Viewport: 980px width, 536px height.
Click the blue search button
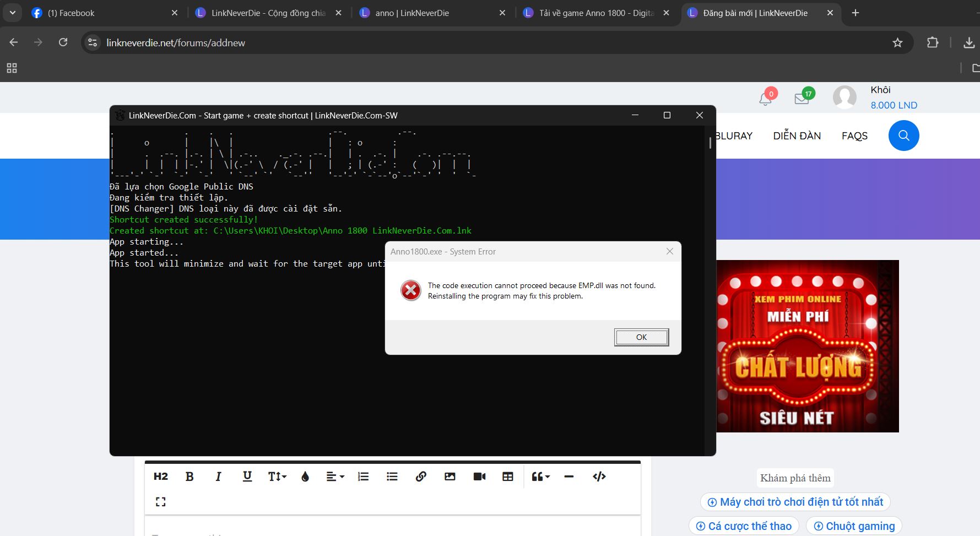[903, 136]
